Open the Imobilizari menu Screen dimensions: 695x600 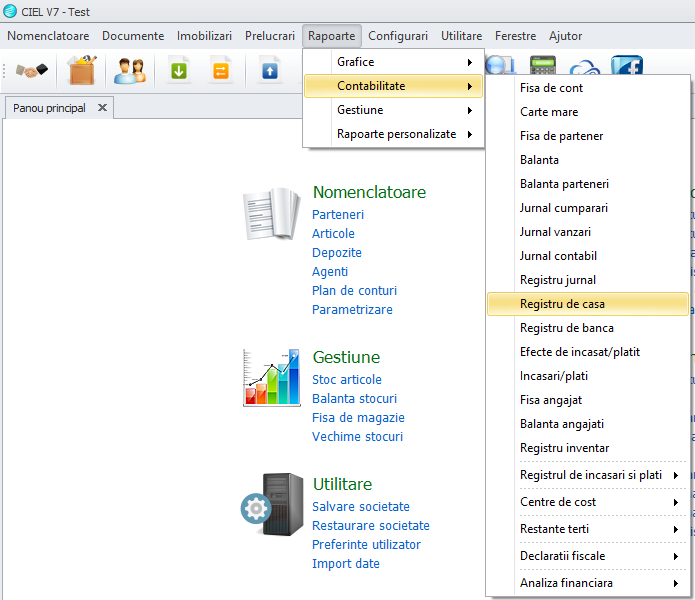pyautogui.click(x=204, y=36)
